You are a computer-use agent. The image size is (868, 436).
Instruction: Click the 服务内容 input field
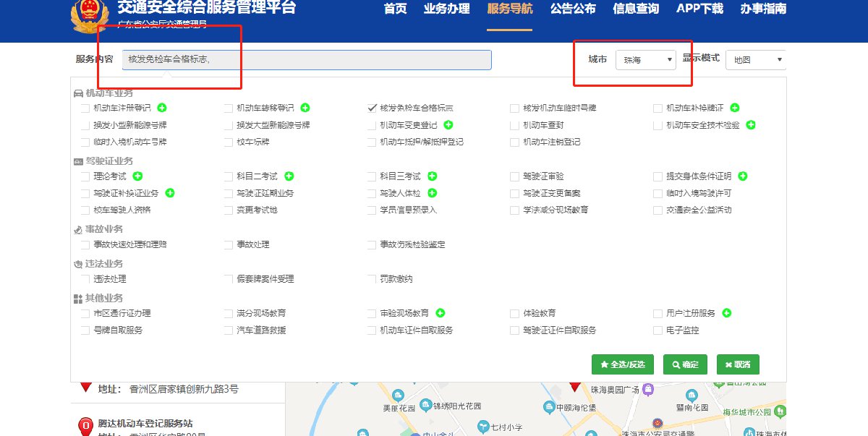pyautogui.click(x=307, y=60)
